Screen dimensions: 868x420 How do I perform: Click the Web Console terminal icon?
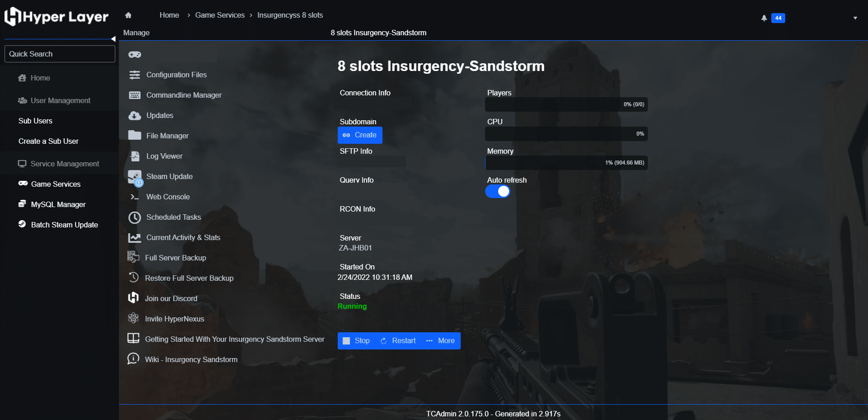tap(134, 197)
